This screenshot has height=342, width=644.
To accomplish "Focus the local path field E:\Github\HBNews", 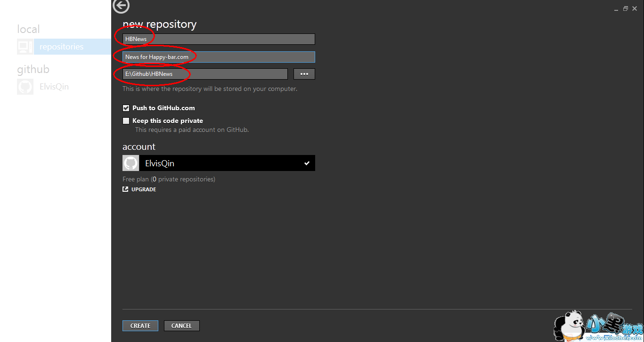I will (205, 74).
